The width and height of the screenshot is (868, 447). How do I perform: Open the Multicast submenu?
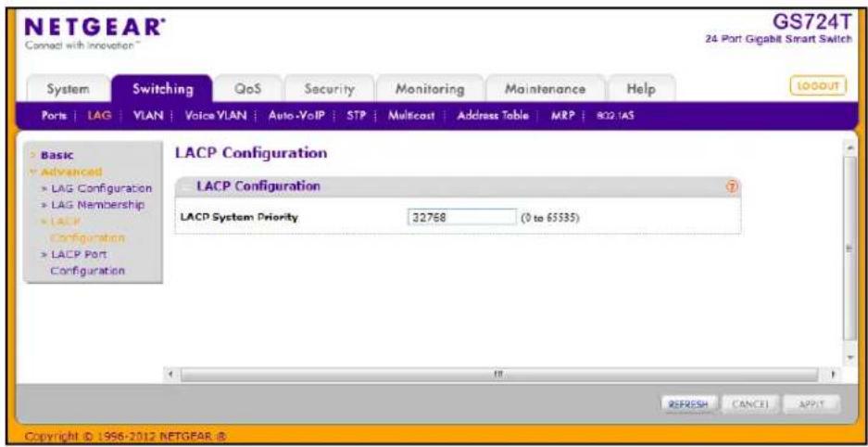click(411, 116)
